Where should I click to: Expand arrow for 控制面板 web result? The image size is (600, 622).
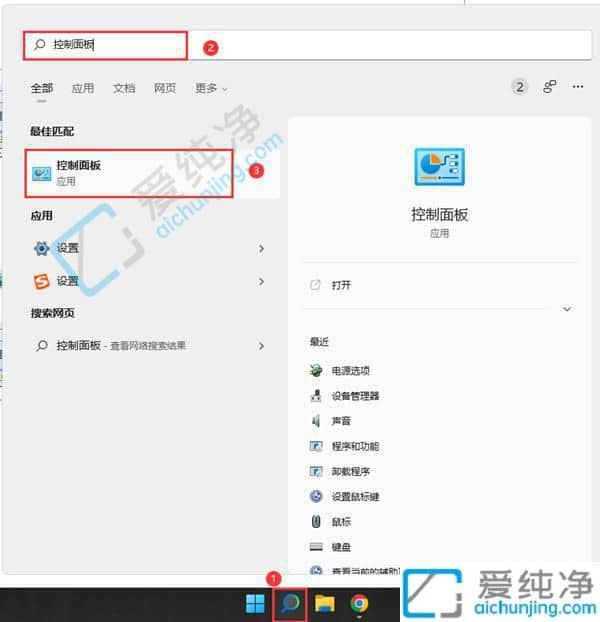pyautogui.click(x=261, y=346)
